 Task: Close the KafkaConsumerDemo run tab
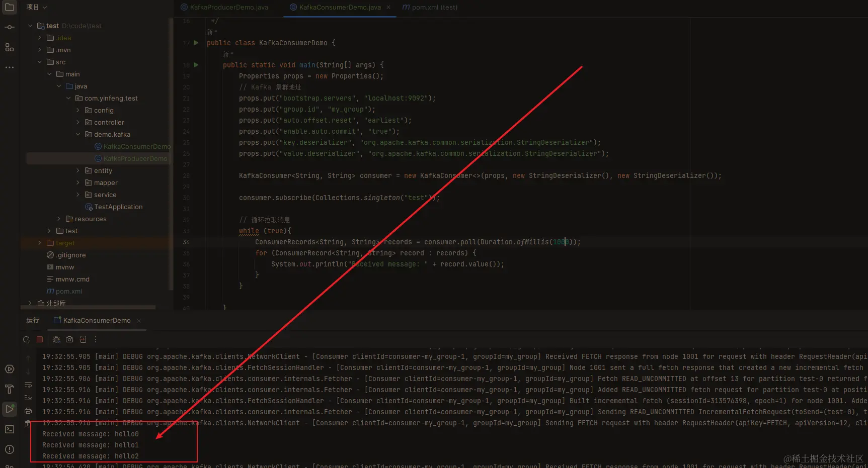pyautogui.click(x=139, y=321)
